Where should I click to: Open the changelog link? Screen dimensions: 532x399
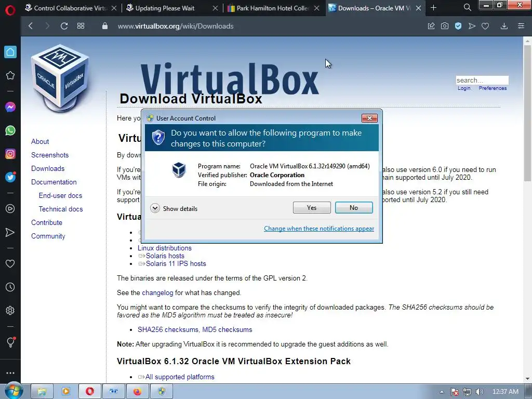157,293
